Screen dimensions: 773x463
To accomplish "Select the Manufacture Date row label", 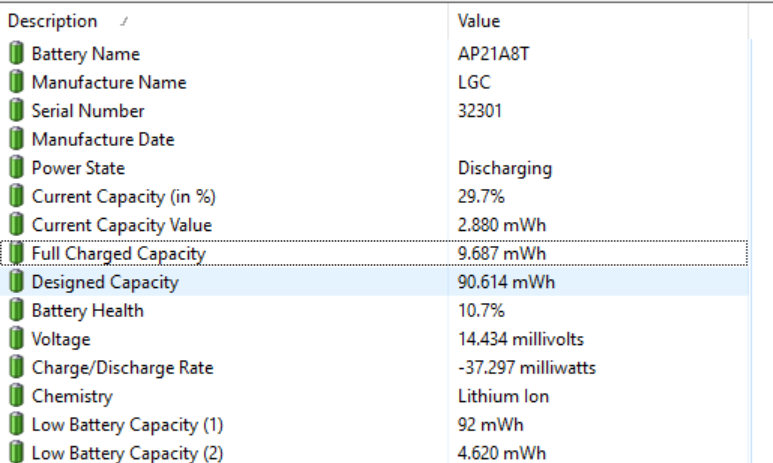I will 103,140.
